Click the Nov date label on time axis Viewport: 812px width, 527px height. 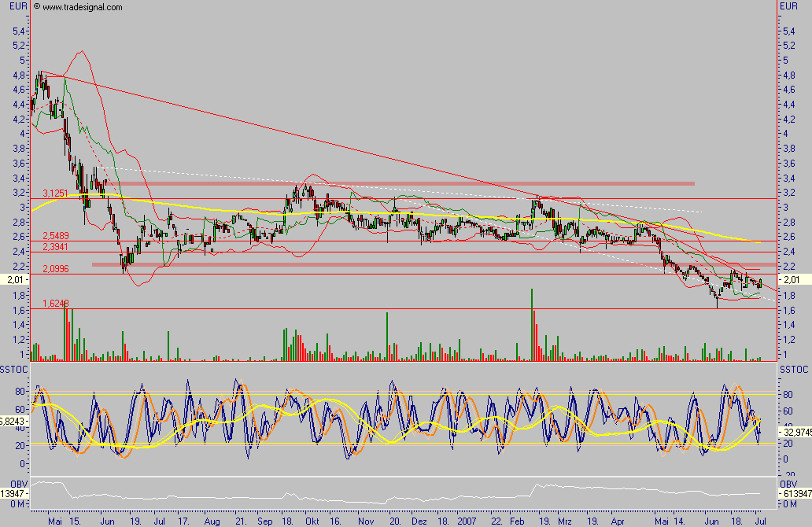tap(366, 521)
